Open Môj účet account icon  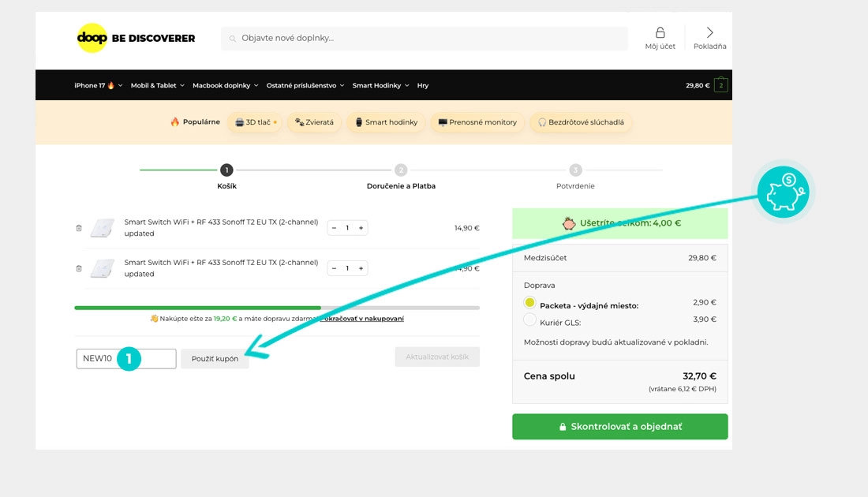click(660, 37)
